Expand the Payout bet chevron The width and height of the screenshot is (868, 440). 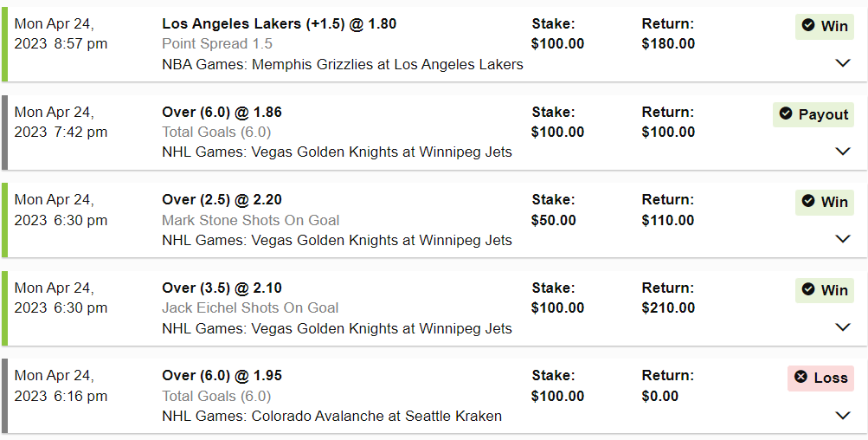point(843,152)
